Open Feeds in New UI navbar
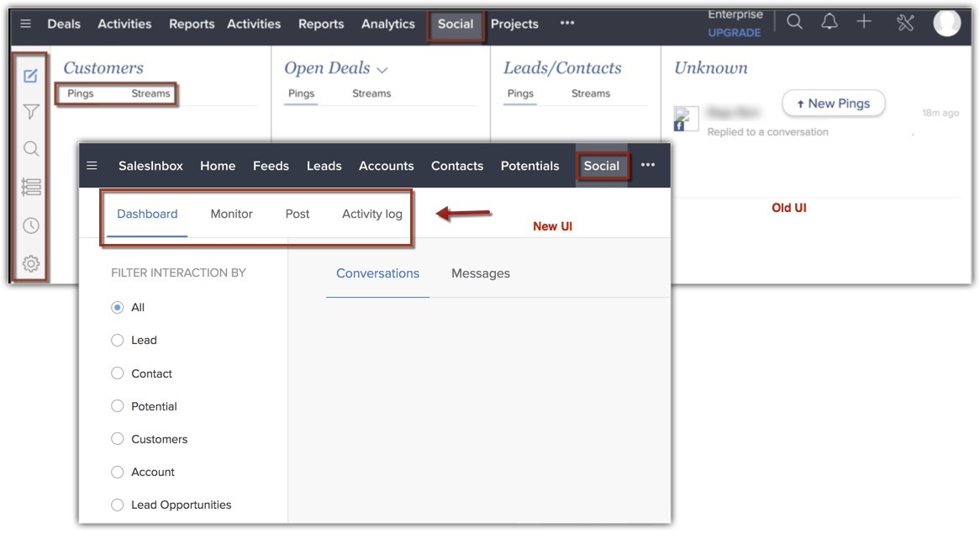The width and height of the screenshot is (980, 540). [x=271, y=166]
